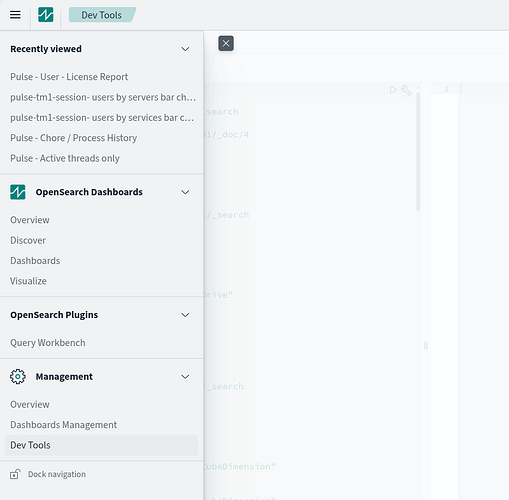The image size is (509, 500).
Task: Collapse the Recently viewed section
Action: pos(185,49)
